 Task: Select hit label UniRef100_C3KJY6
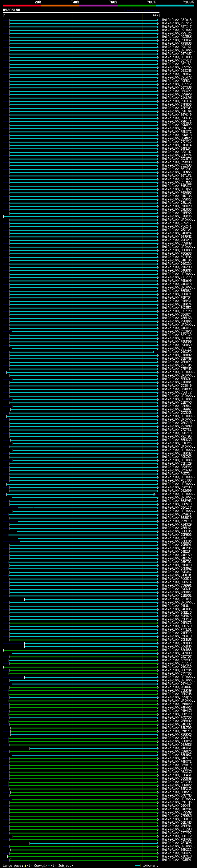click(x=176, y=443)
